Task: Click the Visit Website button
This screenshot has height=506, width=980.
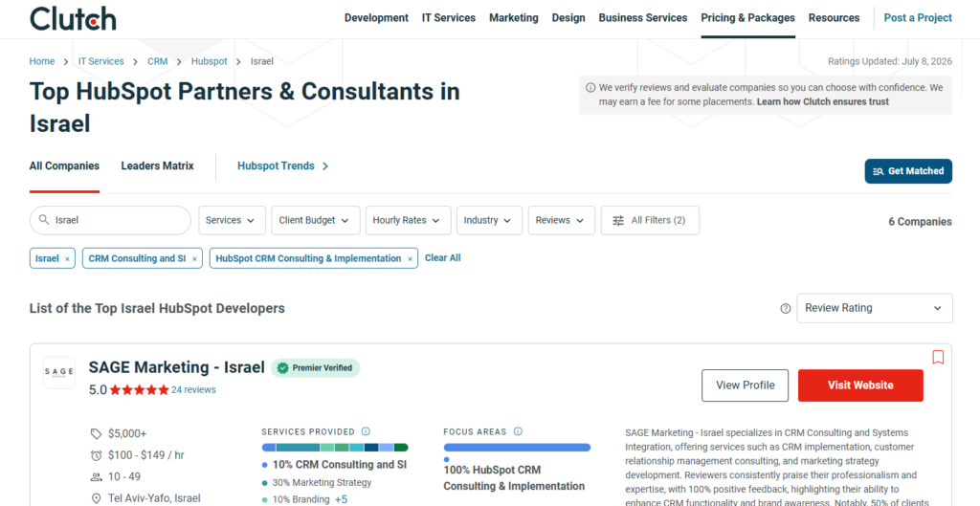Action: point(860,385)
